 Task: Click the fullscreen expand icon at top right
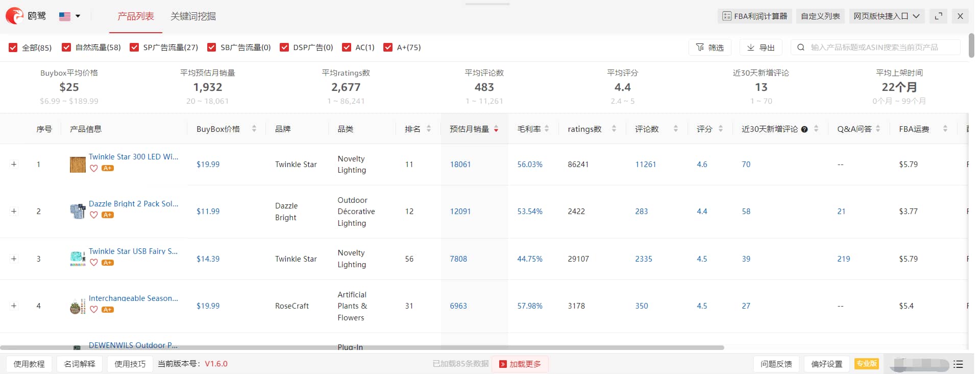point(939,16)
